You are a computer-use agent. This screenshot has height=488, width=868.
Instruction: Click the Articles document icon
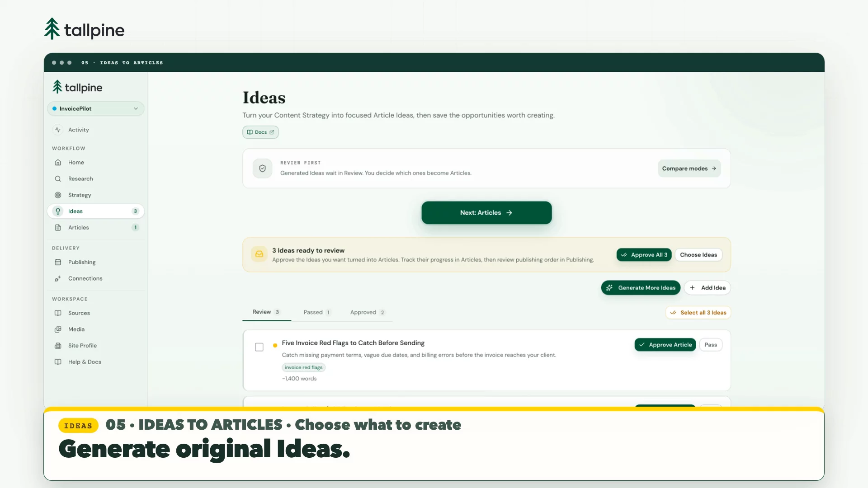coord(58,227)
